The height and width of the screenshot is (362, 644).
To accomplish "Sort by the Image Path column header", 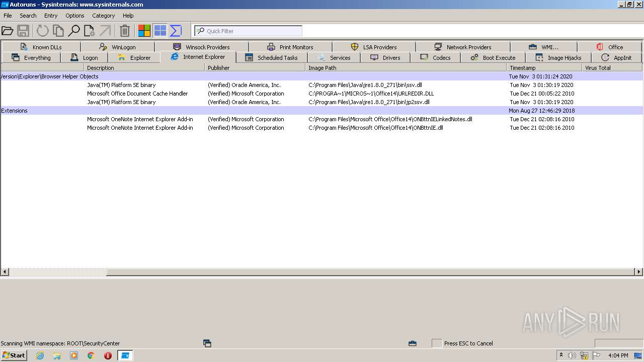I will tap(406, 67).
